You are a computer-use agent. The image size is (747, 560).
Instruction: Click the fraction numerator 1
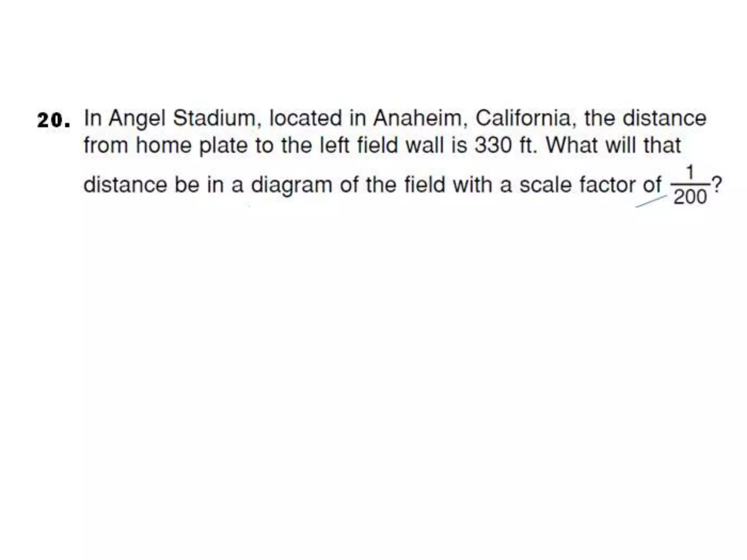point(690,172)
